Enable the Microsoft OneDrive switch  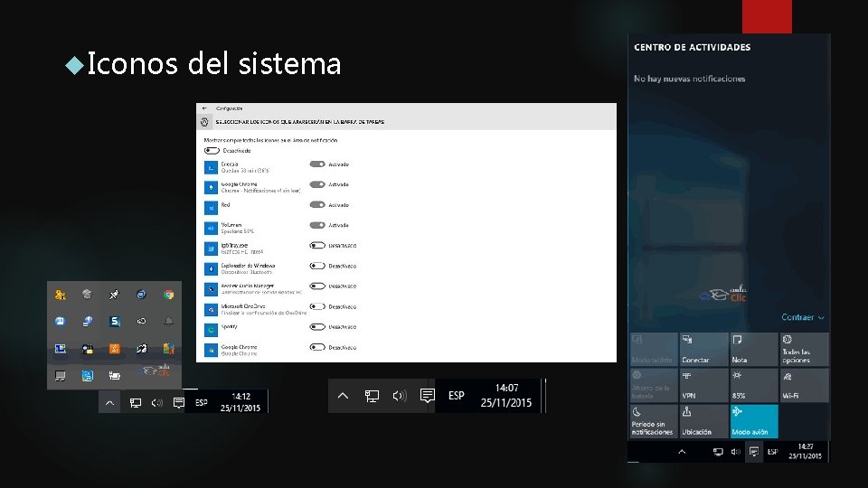click(x=317, y=306)
